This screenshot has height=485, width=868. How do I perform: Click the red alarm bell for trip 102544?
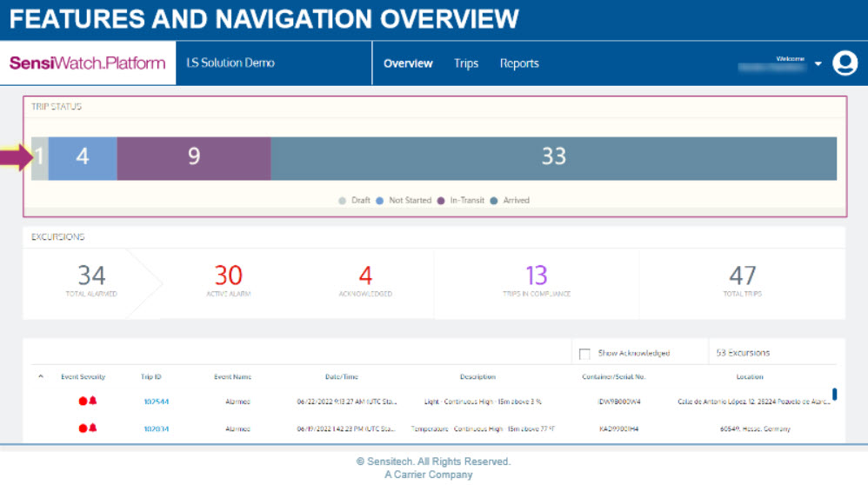click(93, 402)
